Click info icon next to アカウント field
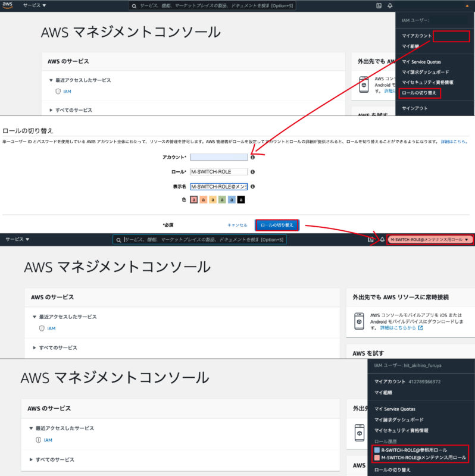 [253, 157]
